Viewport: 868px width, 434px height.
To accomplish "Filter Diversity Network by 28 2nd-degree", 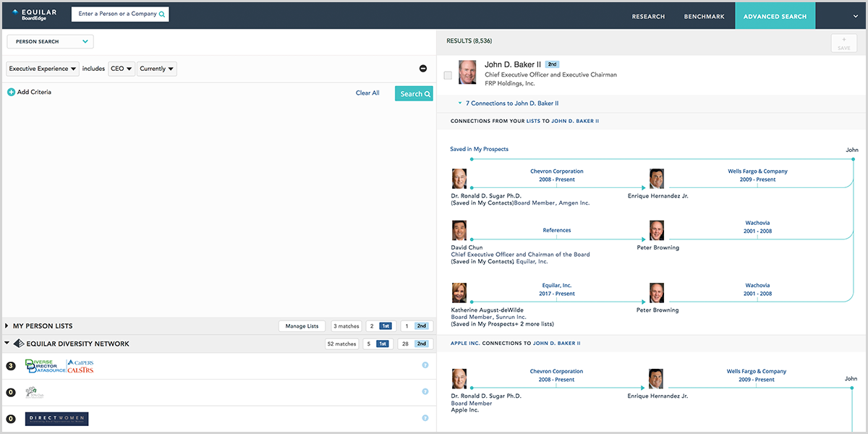I will [414, 344].
